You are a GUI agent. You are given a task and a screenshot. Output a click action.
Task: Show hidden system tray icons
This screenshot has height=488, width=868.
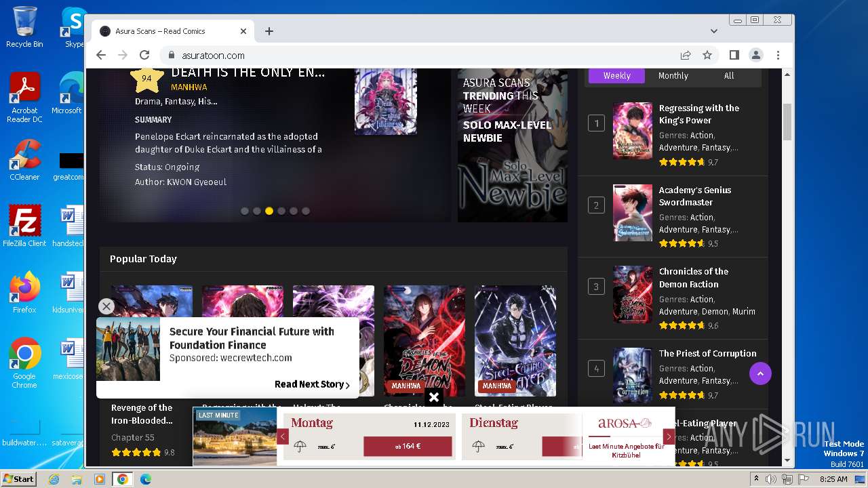756,479
